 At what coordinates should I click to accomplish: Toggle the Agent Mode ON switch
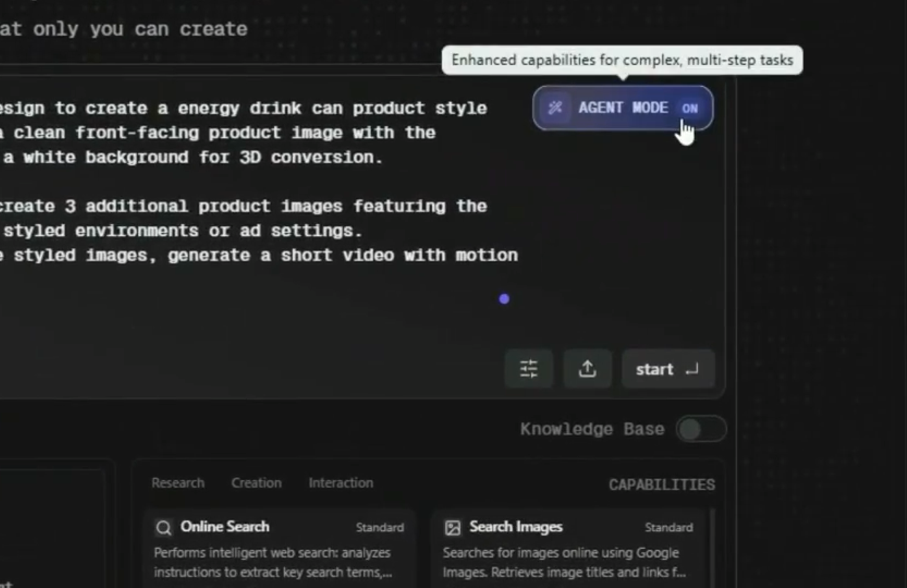623,108
